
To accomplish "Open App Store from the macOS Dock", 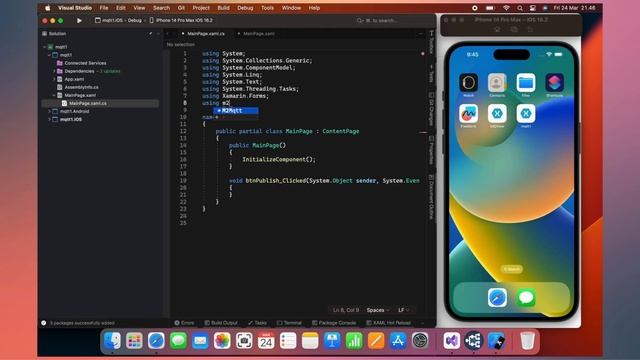I will click(x=398, y=340).
